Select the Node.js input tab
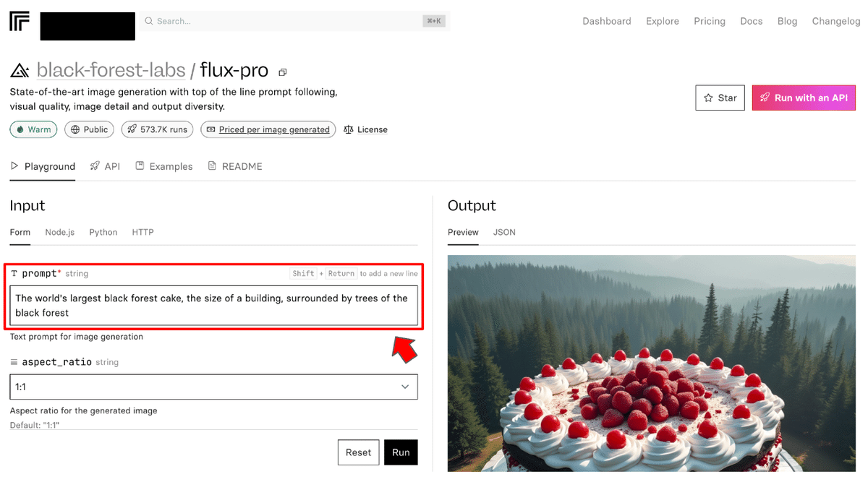Image resolution: width=868 pixels, height=482 pixels. point(59,232)
